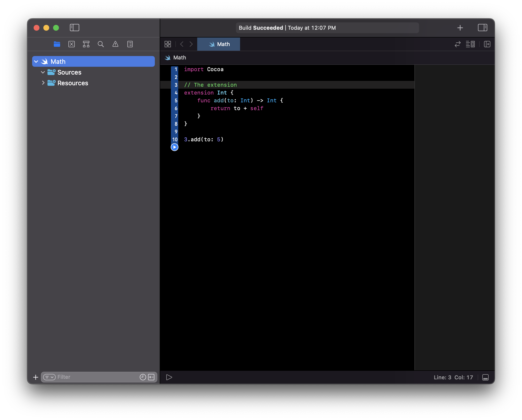Hide the debug area
The image size is (522, 420).
[485, 377]
